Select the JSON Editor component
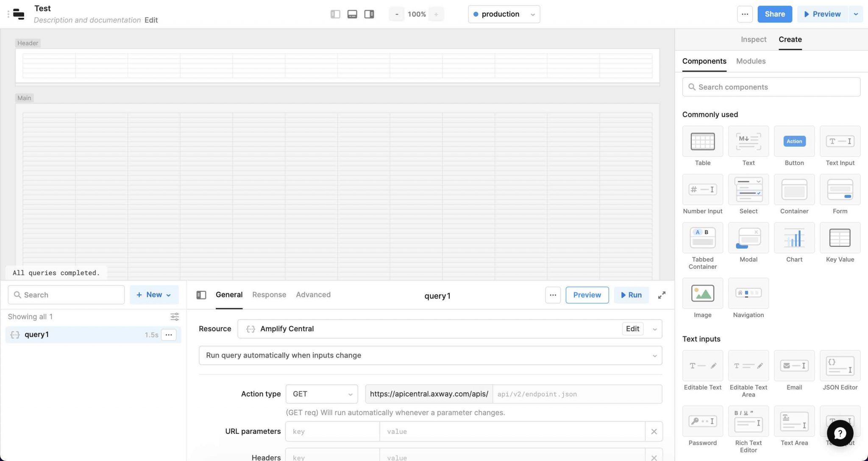 pos(840,366)
